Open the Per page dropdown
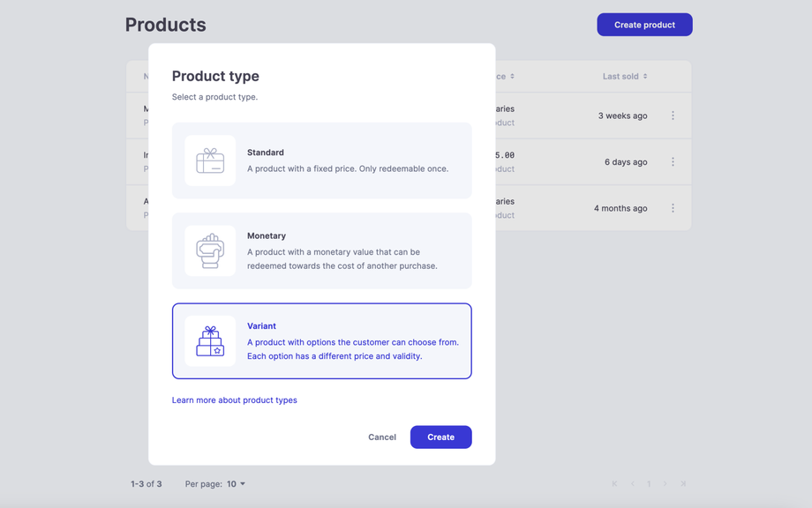This screenshot has height=508, width=812. pyautogui.click(x=237, y=483)
